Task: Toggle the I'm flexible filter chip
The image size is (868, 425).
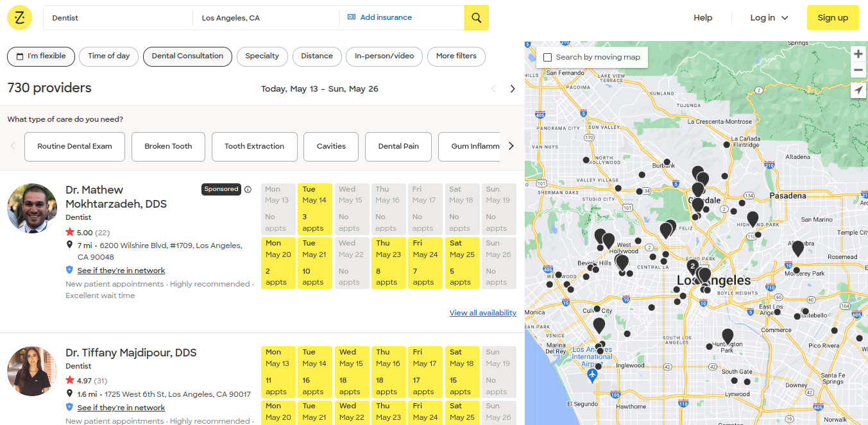Action: pyautogui.click(x=40, y=56)
